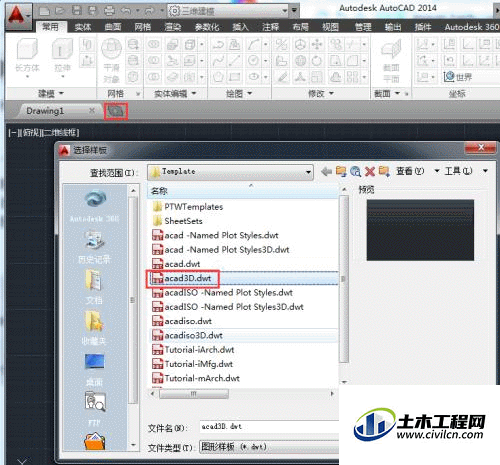
Task: Switch to the 实体 ribbon tab
Action: [x=83, y=27]
